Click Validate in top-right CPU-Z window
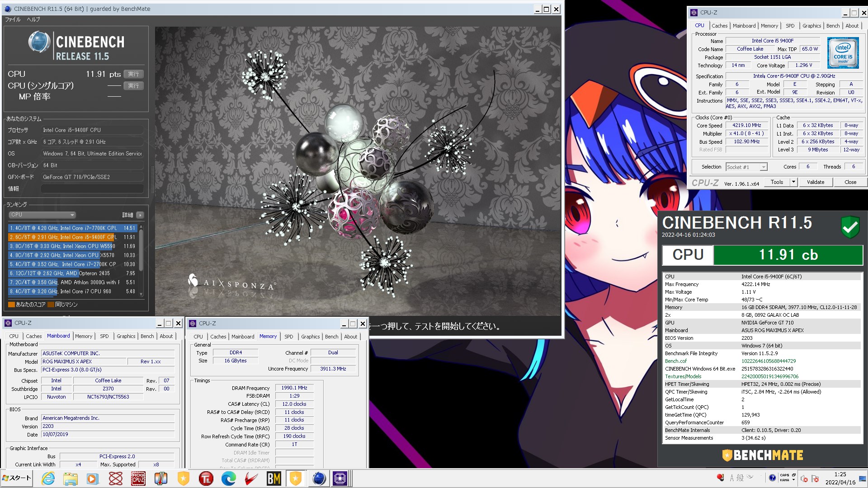868x488 pixels. (x=816, y=182)
